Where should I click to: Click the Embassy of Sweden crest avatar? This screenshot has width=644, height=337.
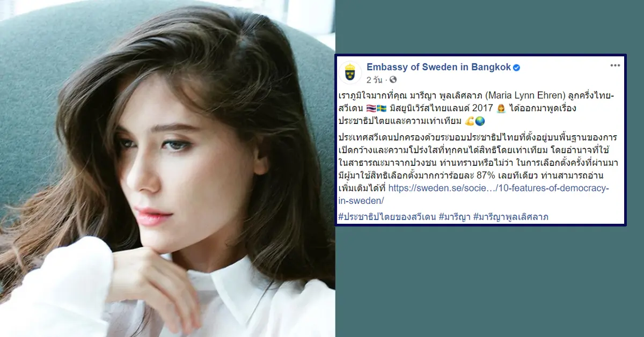[x=350, y=72]
